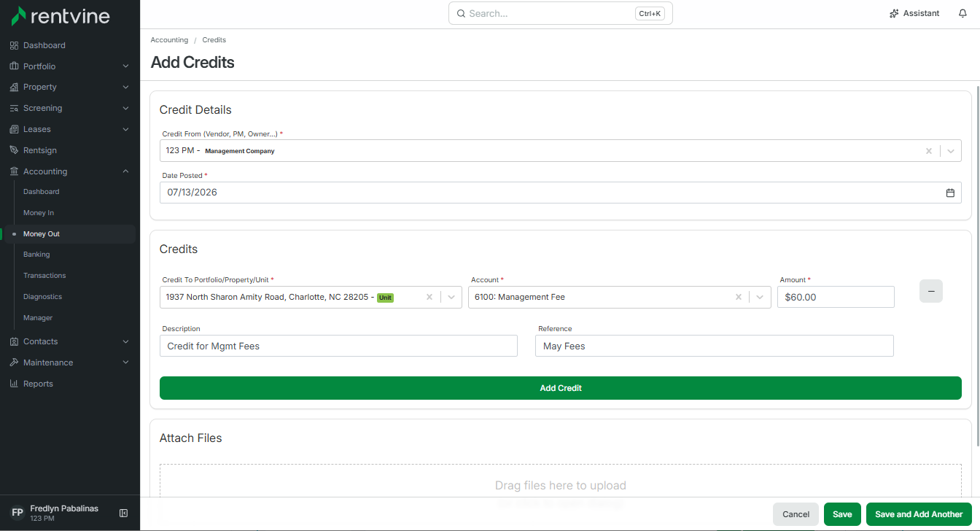Click the FP user avatar
980x531 pixels.
pos(17,513)
